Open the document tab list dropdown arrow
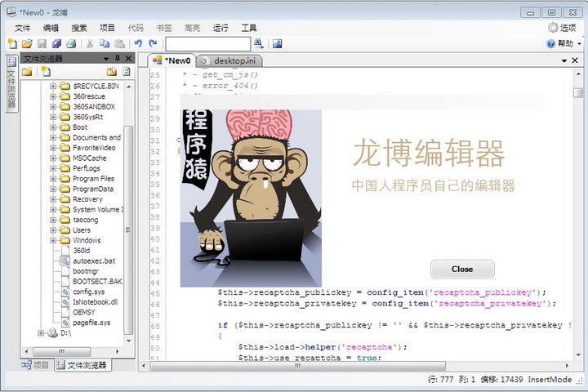588x392 pixels. click(x=563, y=60)
